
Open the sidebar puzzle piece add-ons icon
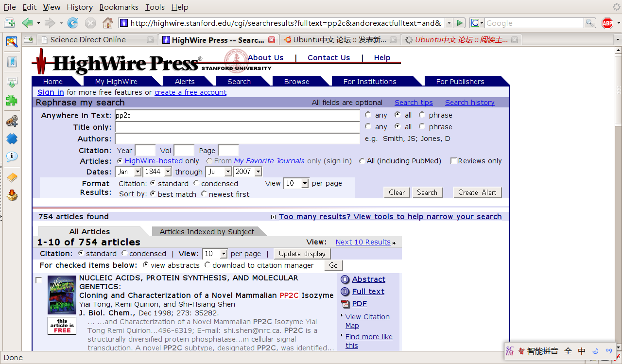[12, 101]
